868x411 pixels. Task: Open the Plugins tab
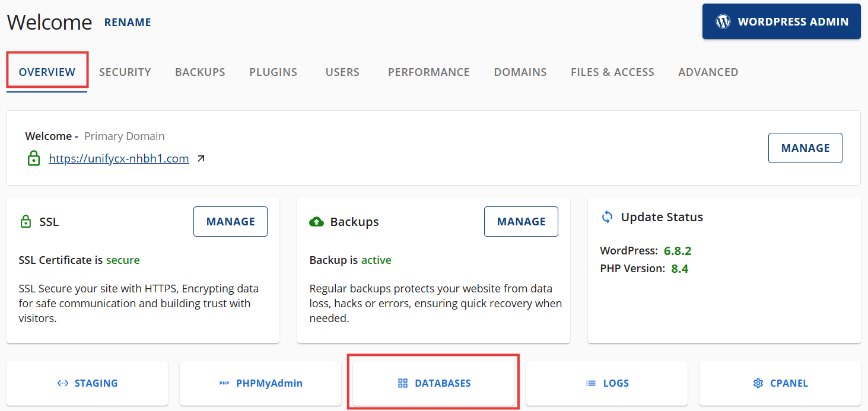[x=273, y=72]
